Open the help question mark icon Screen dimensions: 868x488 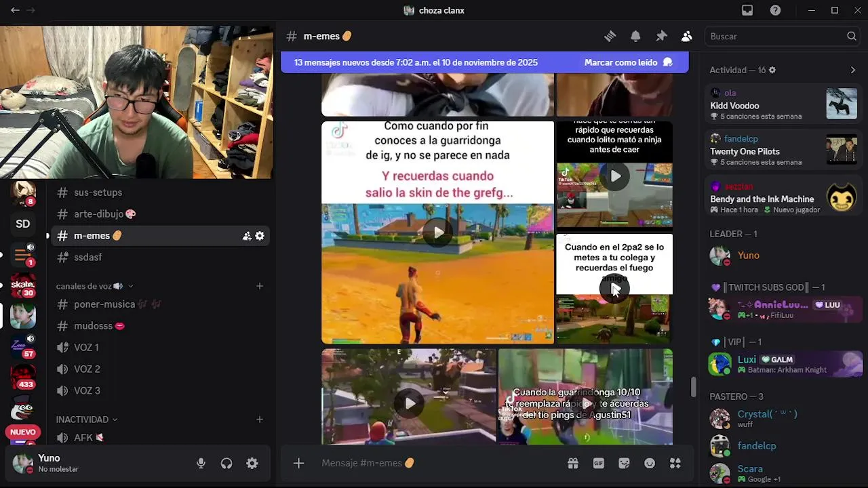[x=775, y=10]
